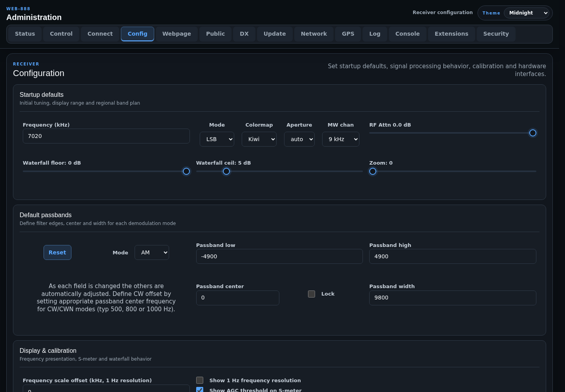Click the Waterfall floor slider handle
Image resolution: width=565 pixels, height=392 pixels.
click(x=186, y=171)
